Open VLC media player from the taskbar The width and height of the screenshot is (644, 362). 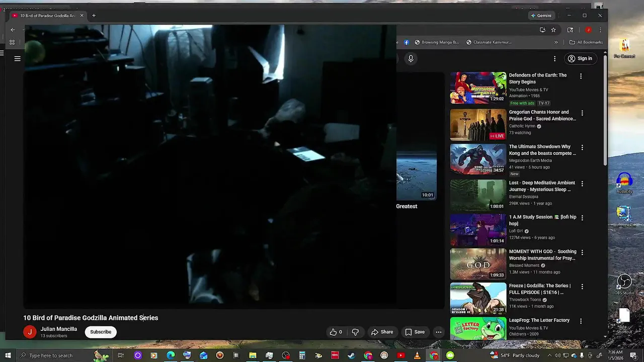pyautogui.click(x=417, y=355)
